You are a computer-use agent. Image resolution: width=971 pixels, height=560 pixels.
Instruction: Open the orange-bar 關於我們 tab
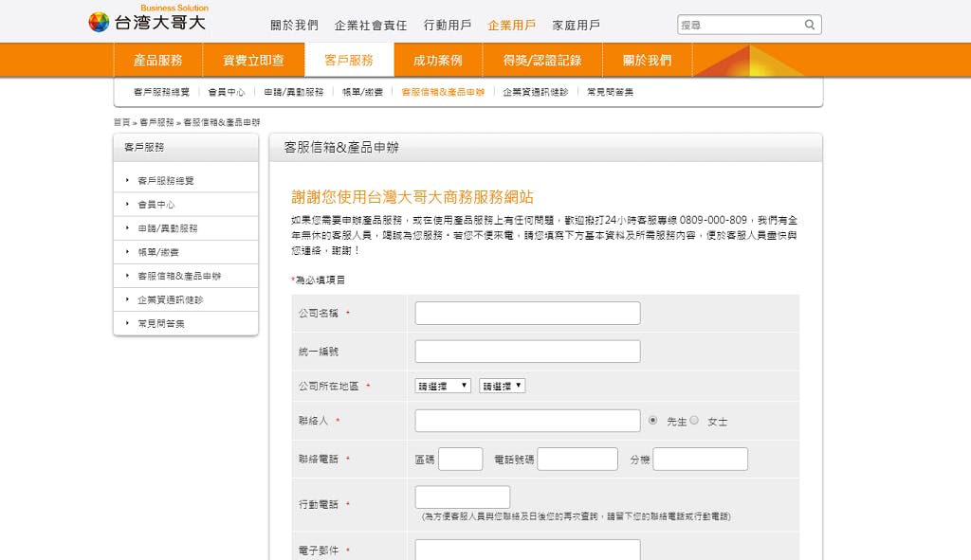647,60
